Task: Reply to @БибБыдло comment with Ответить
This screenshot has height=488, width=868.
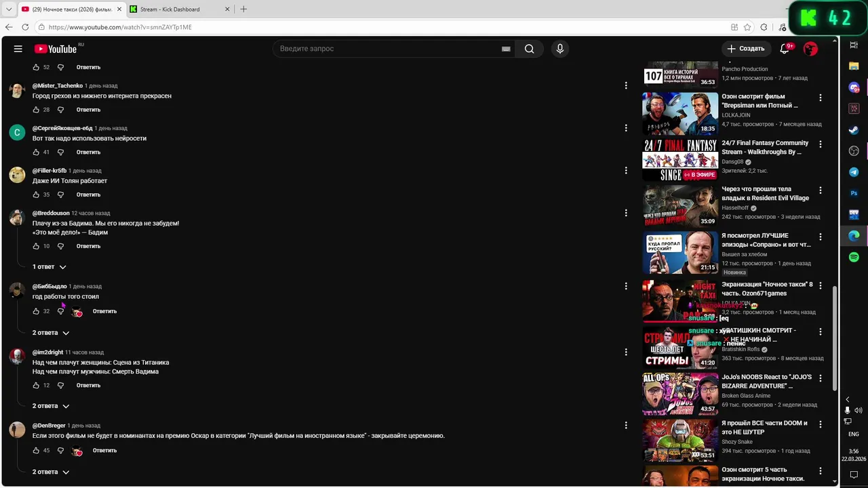Action: click(x=104, y=311)
